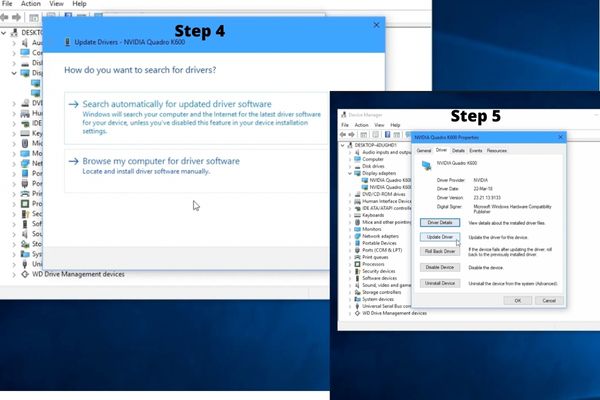Click Portable Devices icon in small right Device Manager

[357, 243]
